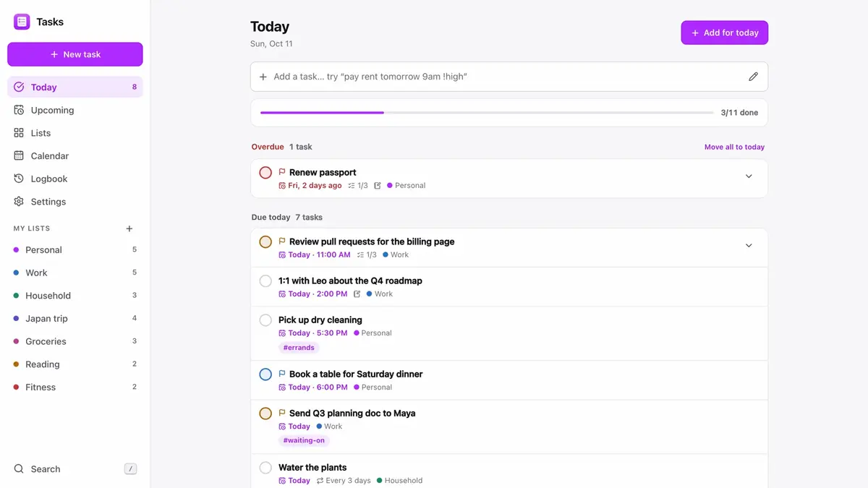Click the note icon on the 1:1 with Leo task
This screenshot has height=488, width=868.
[x=357, y=294]
